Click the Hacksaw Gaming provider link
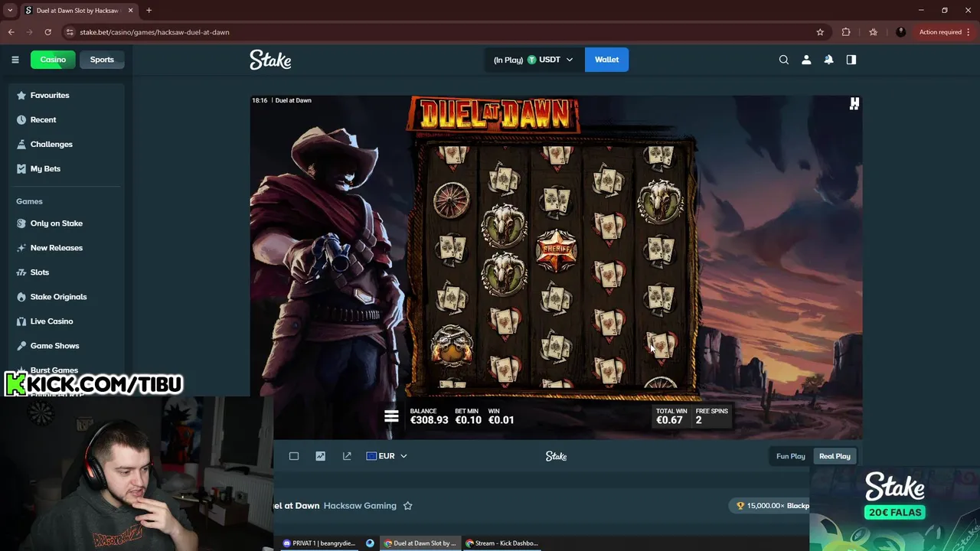The width and height of the screenshot is (980, 551). point(360,506)
